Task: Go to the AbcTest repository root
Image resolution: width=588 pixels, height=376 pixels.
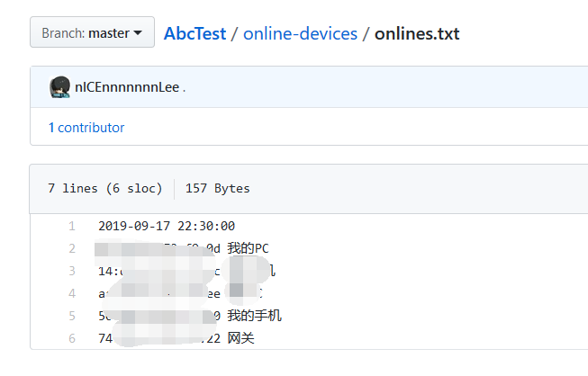Action: (195, 34)
